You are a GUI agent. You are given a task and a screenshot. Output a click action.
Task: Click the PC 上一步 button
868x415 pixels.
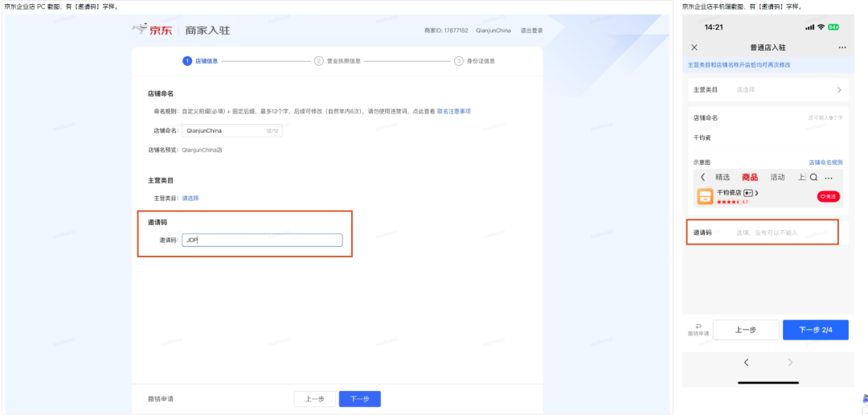(314, 399)
